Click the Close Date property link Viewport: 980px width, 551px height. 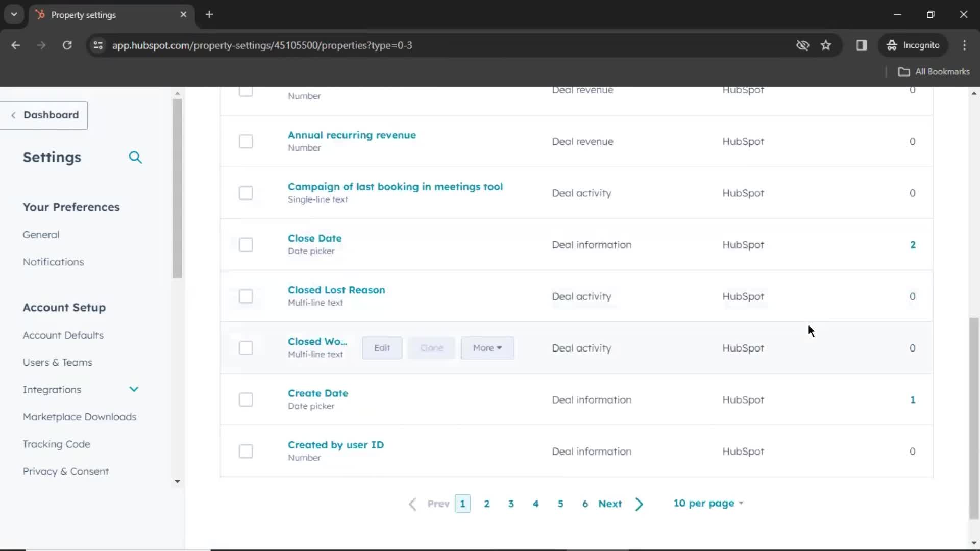coord(314,237)
